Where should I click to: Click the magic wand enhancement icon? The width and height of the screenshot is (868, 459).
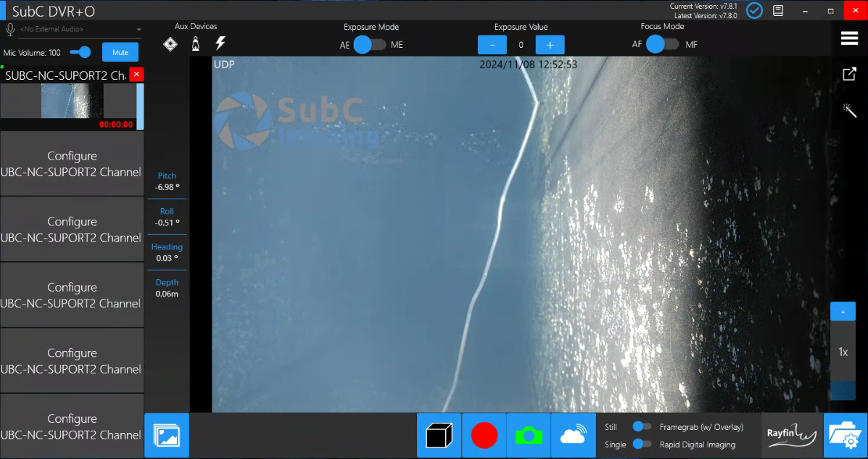(849, 109)
